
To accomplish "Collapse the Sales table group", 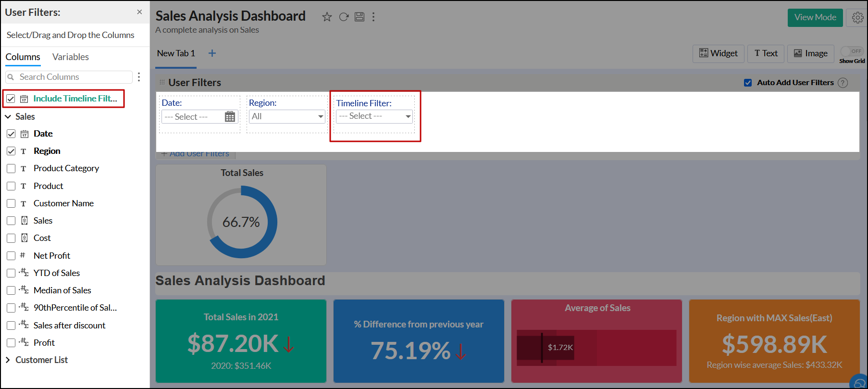I will 8,117.
